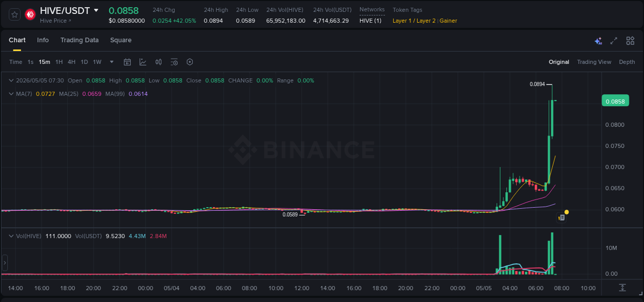Click the 0.0800 price axis label
This screenshot has width=644, height=302.
615,125
